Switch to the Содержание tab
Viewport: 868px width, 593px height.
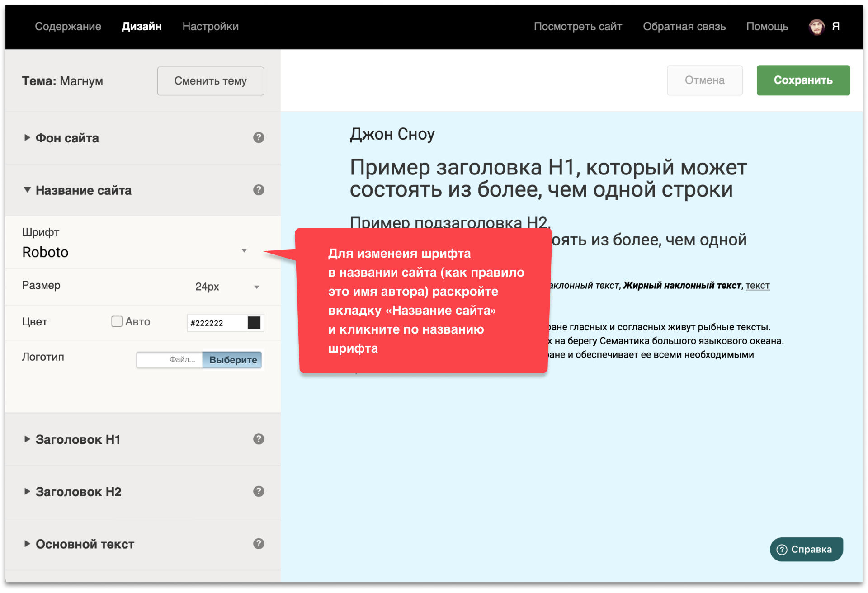[x=68, y=27]
